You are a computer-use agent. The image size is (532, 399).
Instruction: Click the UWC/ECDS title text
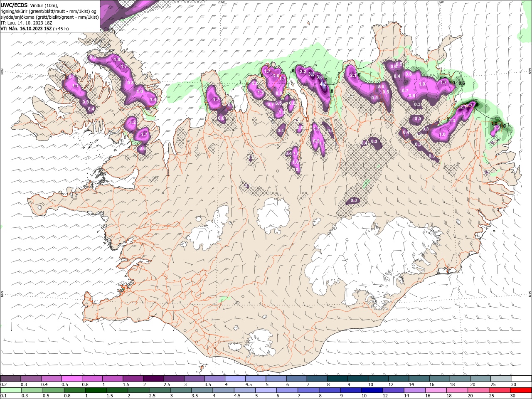[x=14, y=5]
